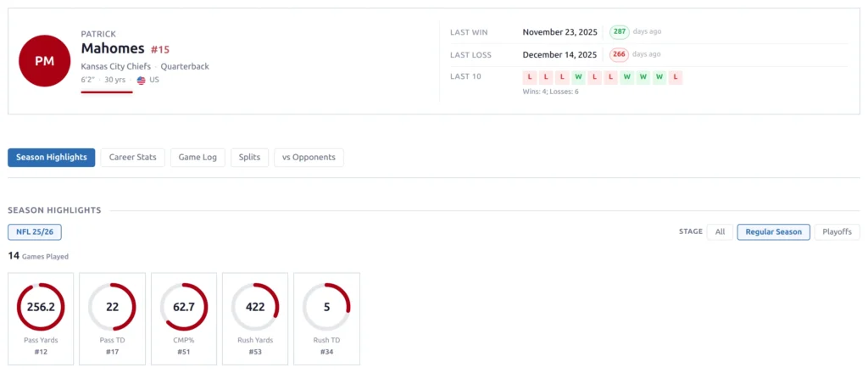Image resolution: width=868 pixels, height=373 pixels.
Task: Set stage filter to All
Action: point(720,232)
